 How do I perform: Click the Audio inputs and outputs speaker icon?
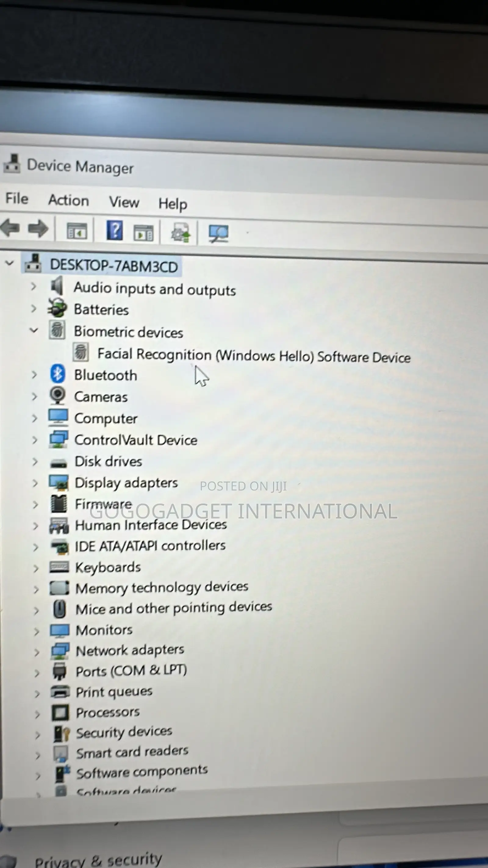coord(57,286)
